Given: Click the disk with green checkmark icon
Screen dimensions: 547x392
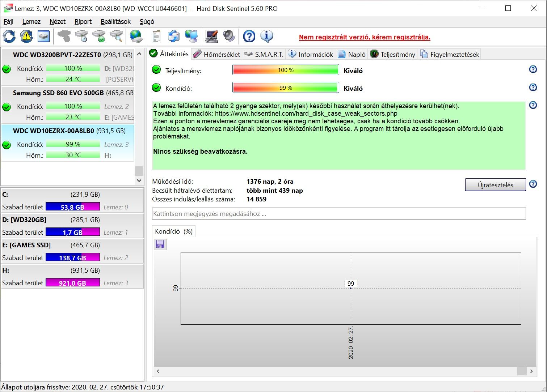Looking at the screenshot, I should tap(99, 37).
